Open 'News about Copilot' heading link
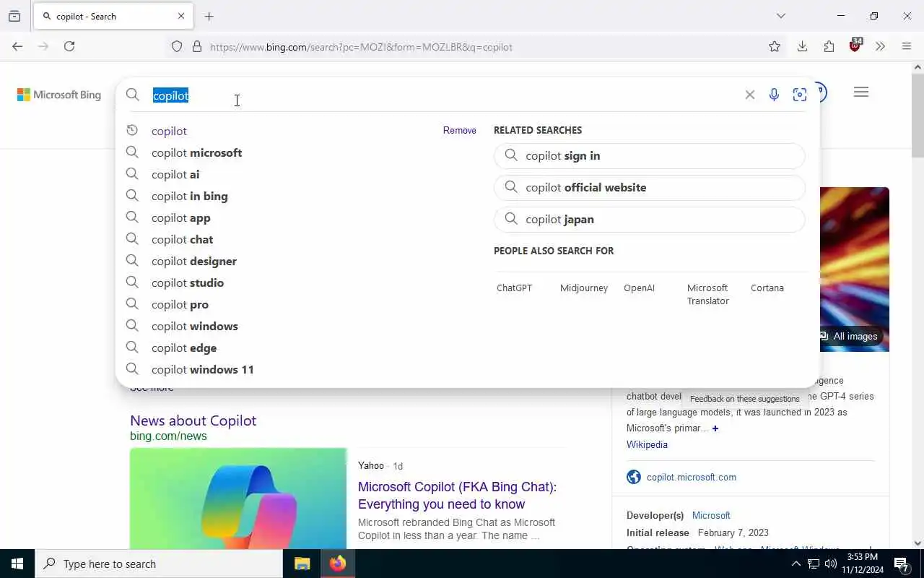The height and width of the screenshot is (578, 924). click(193, 420)
